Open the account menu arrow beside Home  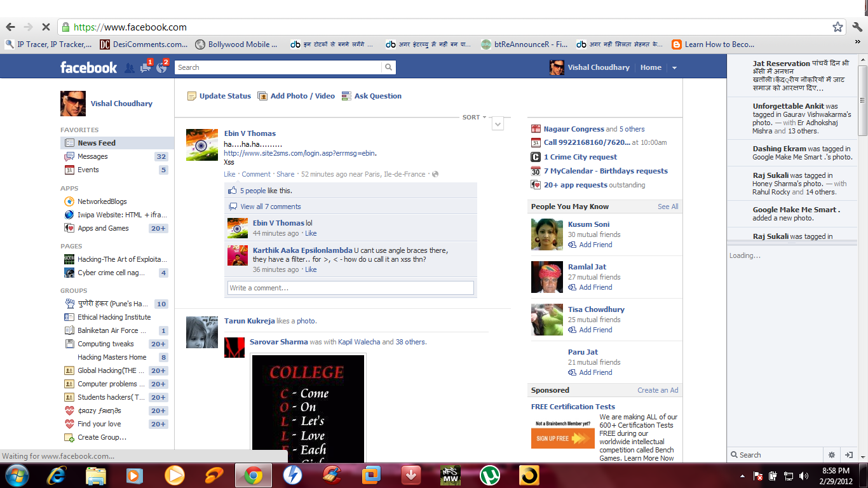click(x=674, y=67)
